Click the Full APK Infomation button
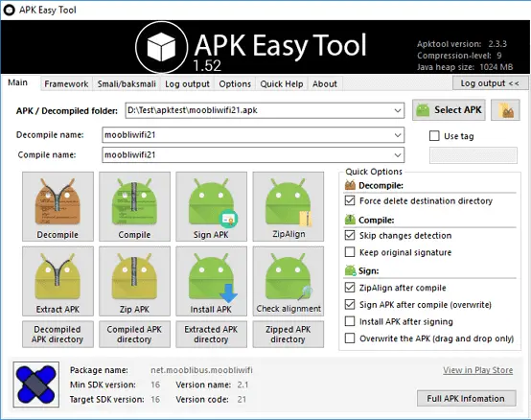 click(x=467, y=398)
